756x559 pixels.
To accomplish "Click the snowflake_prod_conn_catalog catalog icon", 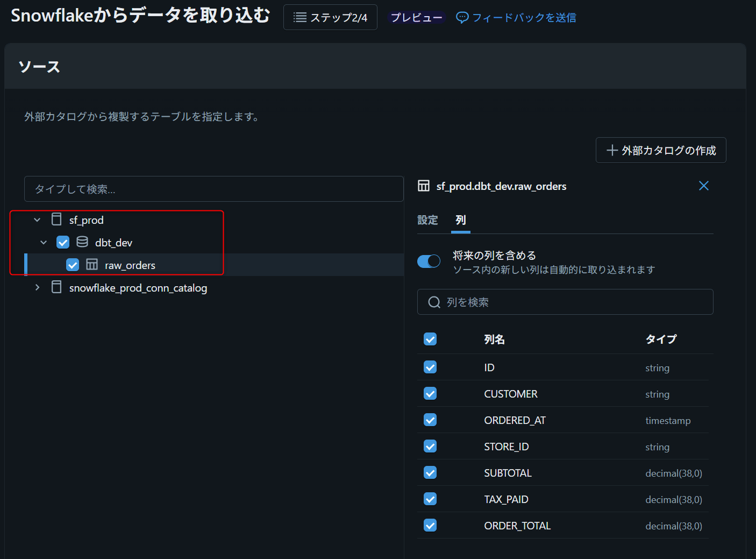I will tap(56, 287).
